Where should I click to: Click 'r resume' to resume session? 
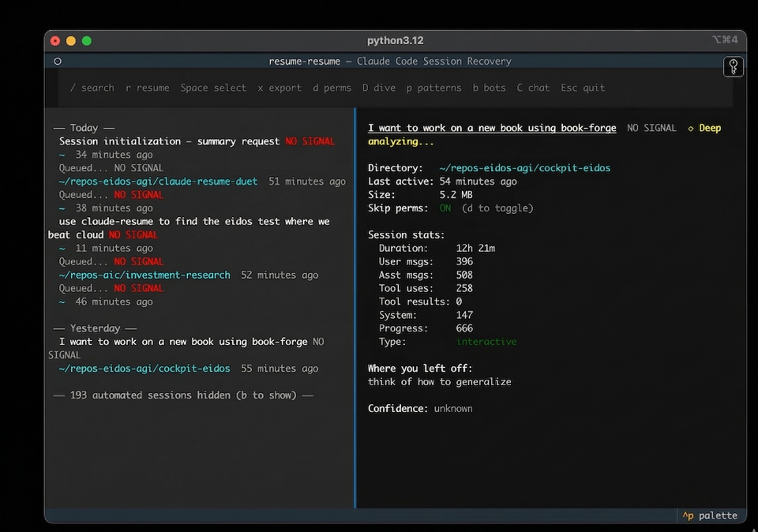pyautogui.click(x=147, y=88)
